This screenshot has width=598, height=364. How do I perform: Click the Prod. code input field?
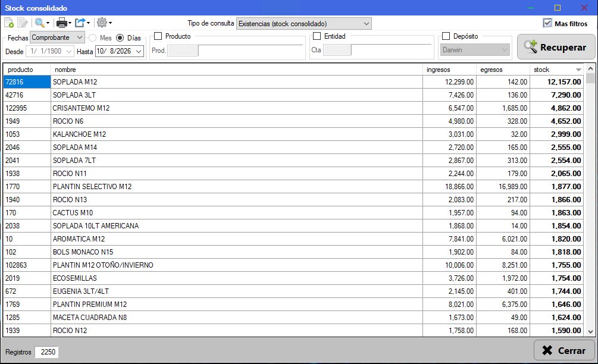coord(182,51)
